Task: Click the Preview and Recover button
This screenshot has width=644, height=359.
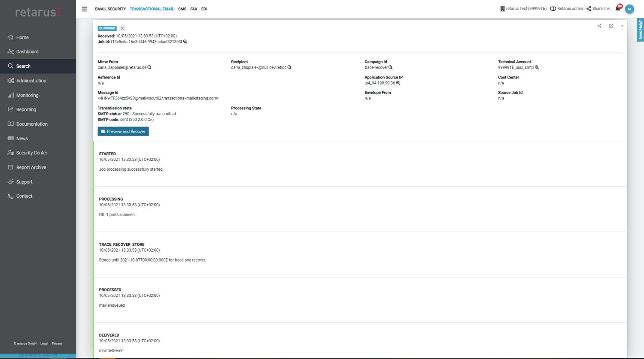Action: (x=123, y=131)
